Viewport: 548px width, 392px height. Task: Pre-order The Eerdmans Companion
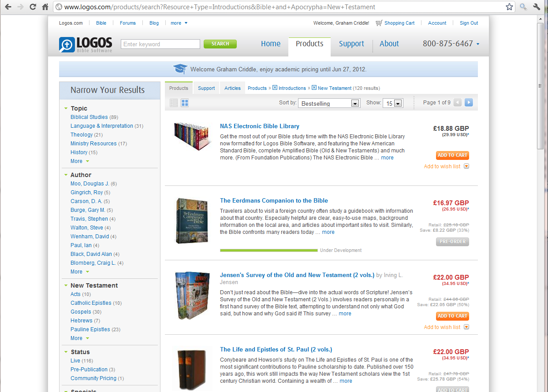(x=452, y=242)
